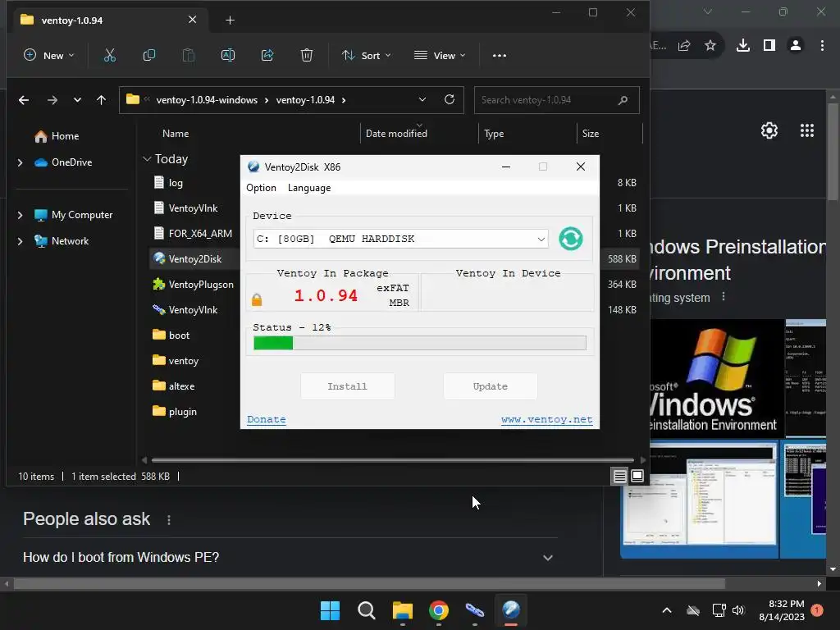The width and height of the screenshot is (840, 630).
Task: Switch to Google Chrome on taskbar
Action: click(x=439, y=610)
